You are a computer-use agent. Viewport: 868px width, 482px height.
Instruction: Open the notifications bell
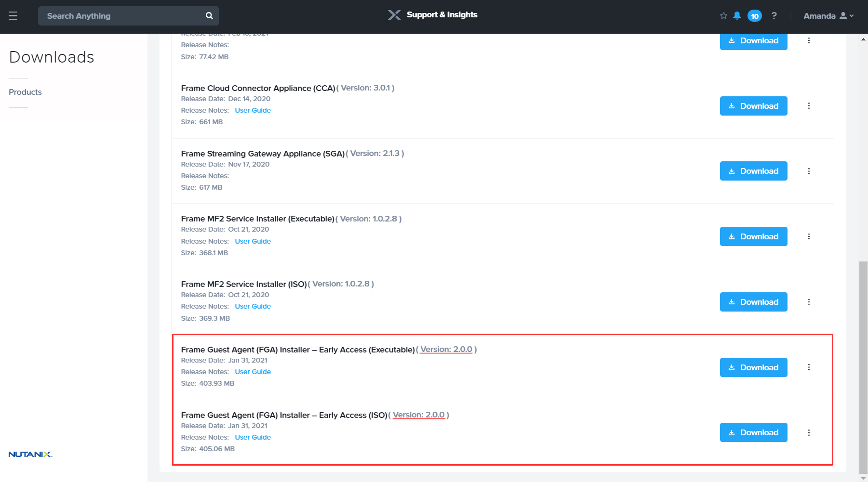[x=737, y=16]
